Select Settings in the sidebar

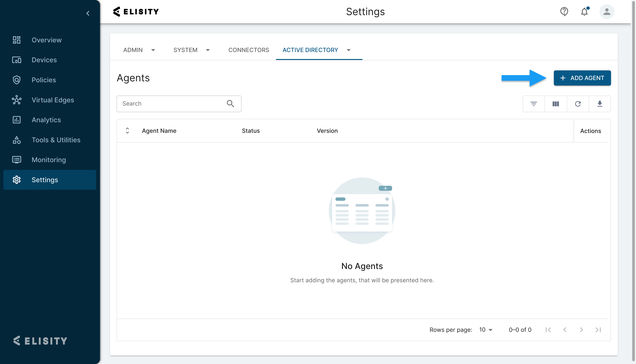[50, 180]
